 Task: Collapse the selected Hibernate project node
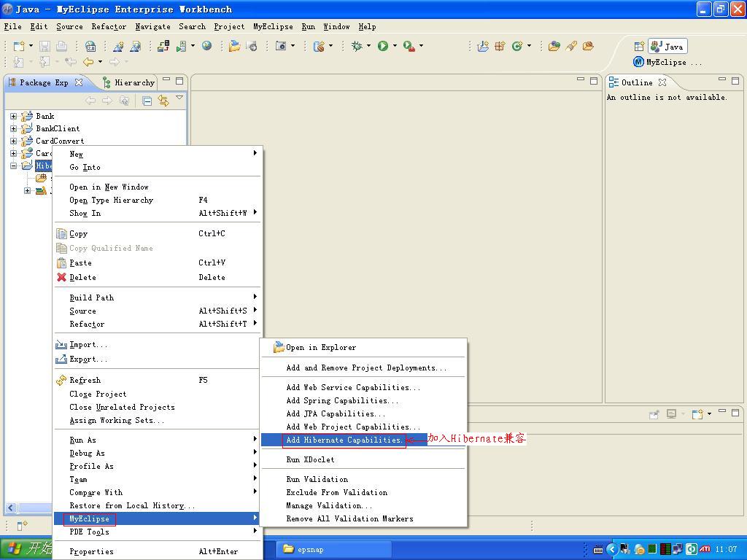coord(13,166)
